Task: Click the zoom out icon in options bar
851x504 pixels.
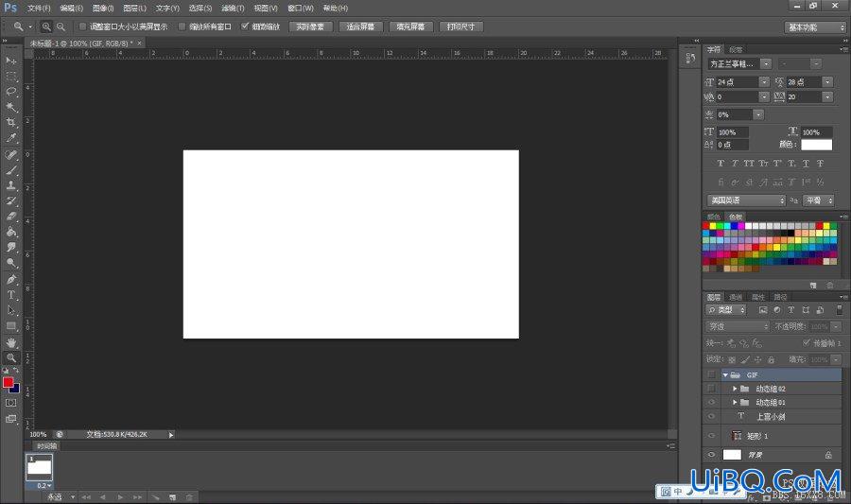Action: 61,26
